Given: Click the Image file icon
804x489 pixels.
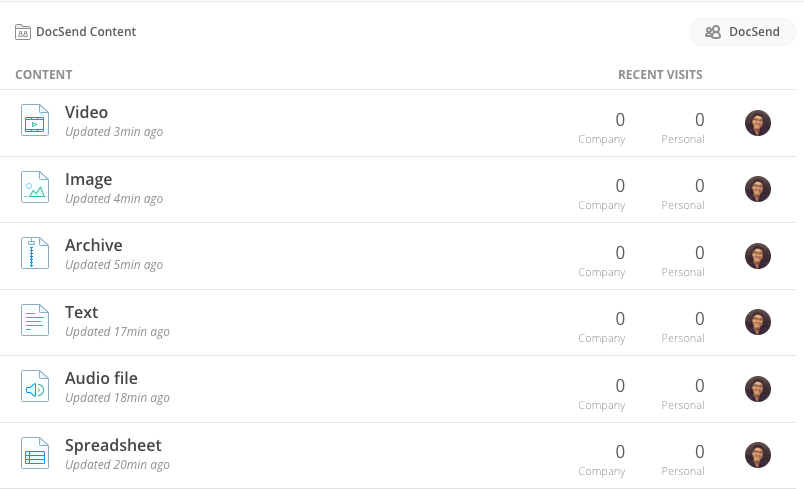Looking at the screenshot, I should [35, 187].
